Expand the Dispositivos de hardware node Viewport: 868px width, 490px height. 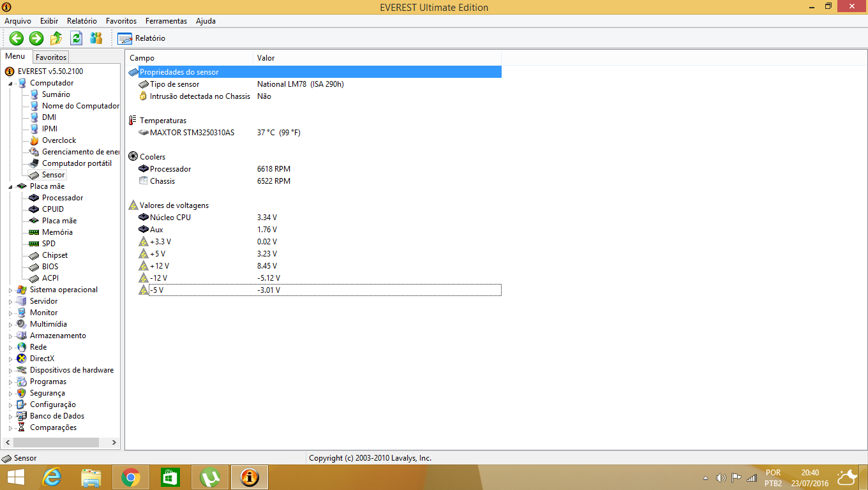(x=11, y=370)
